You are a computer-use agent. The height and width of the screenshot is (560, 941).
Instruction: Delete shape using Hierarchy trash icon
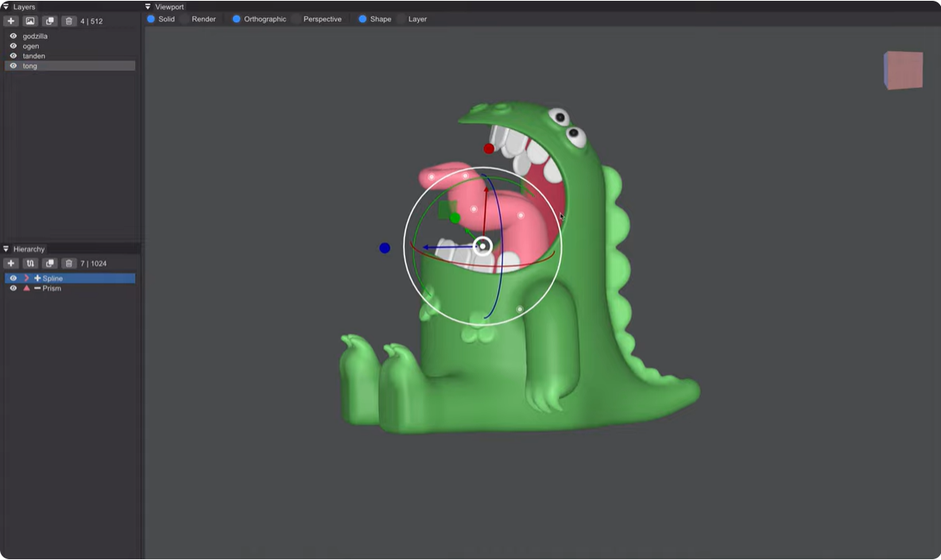pos(69,264)
